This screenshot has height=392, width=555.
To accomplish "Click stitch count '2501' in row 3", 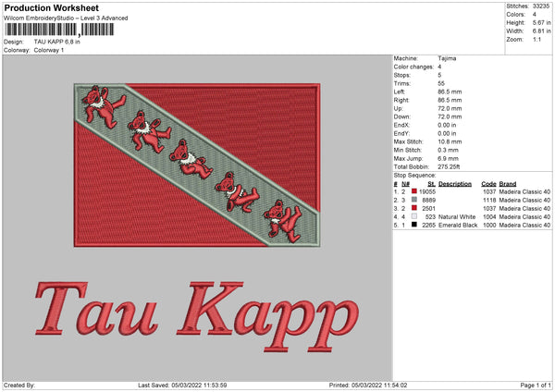I will click(428, 208).
